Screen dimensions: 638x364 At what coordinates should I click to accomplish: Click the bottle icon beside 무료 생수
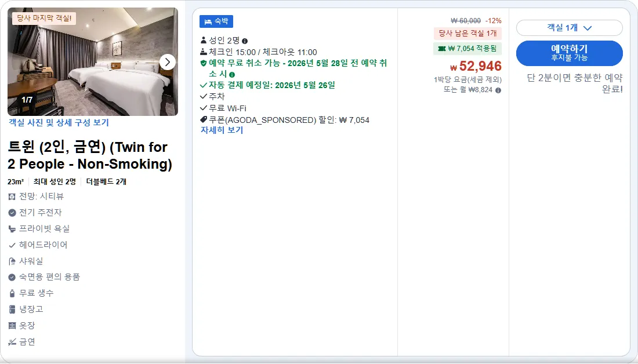point(12,293)
